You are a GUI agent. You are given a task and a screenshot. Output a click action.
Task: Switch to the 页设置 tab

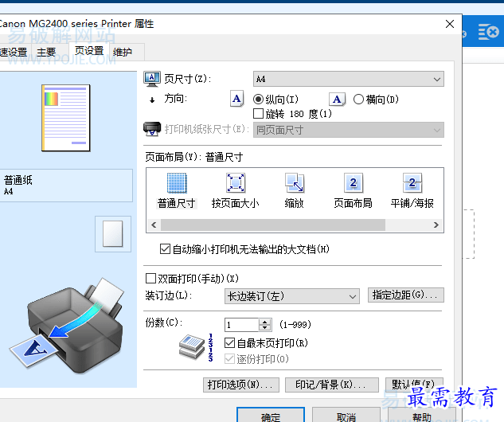[x=89, y=51]
